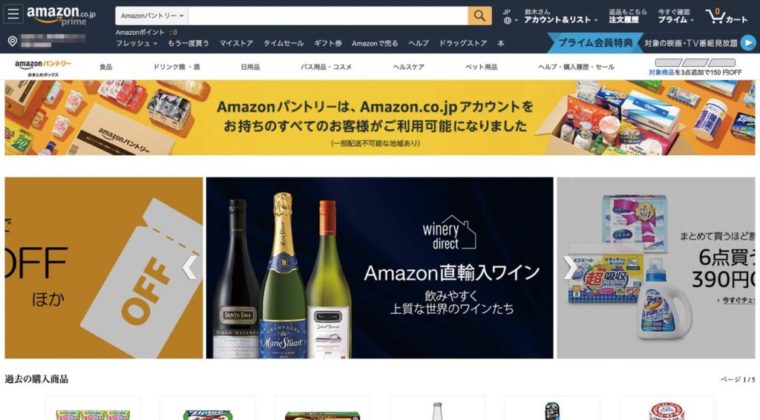The image size is (760, 420).
Task: Expand the フレッシュ menu dropdown
Action: click(x=136, y=43)
